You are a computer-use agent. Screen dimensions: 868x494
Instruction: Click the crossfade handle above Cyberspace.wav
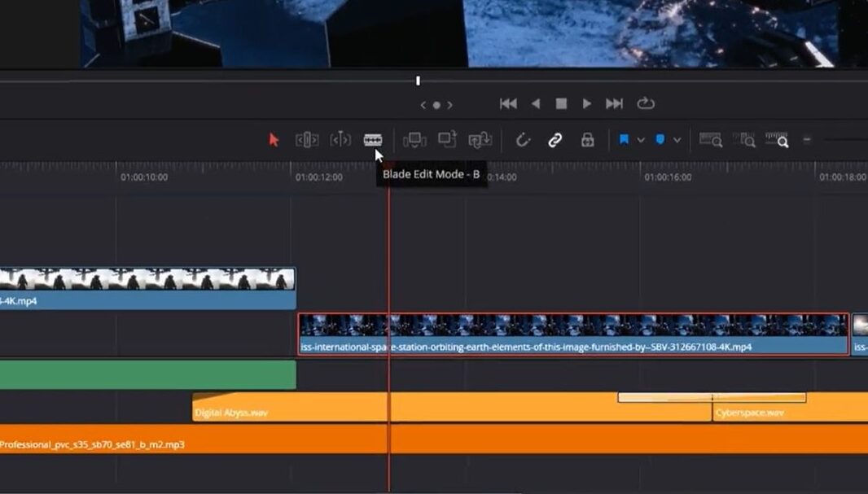[x=712, y=397]
